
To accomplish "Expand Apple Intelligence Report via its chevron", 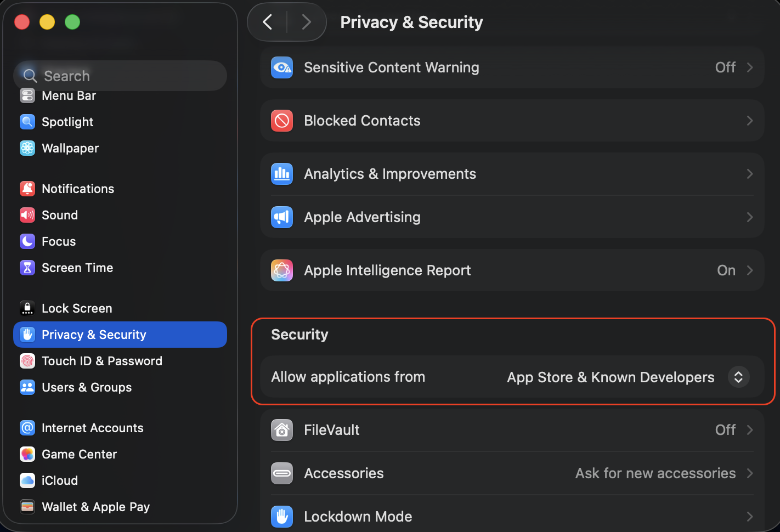I will pyautogui.click(x=750, y=270).
